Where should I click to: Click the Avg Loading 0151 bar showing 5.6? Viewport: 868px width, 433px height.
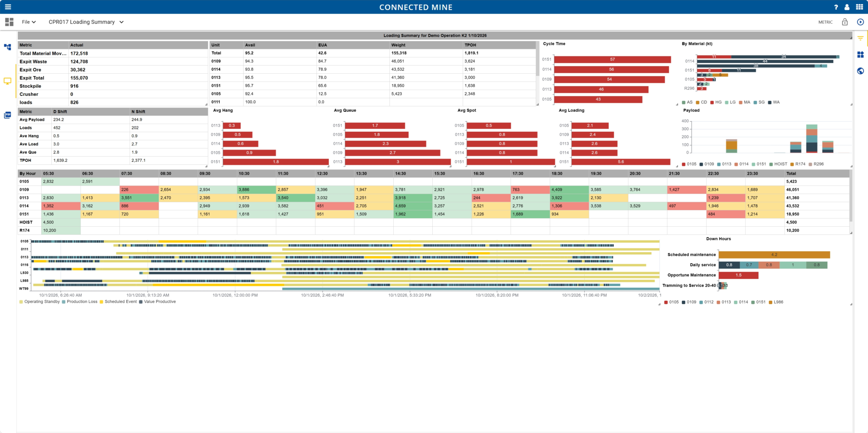621,162
